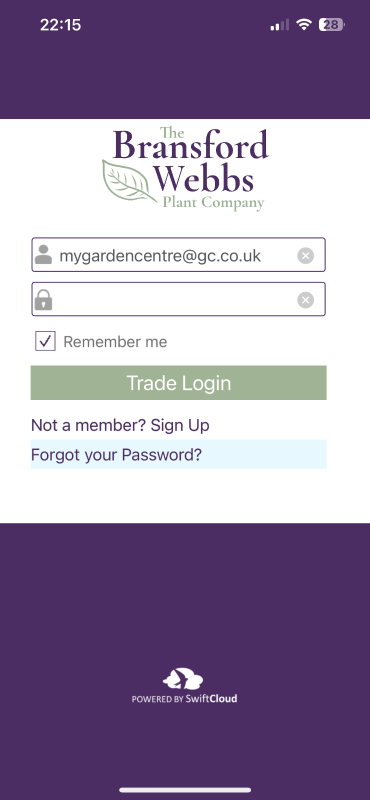Tap the SwiftCloud bird cloud logo
This screenshot has width=370, height=800.
183,679
